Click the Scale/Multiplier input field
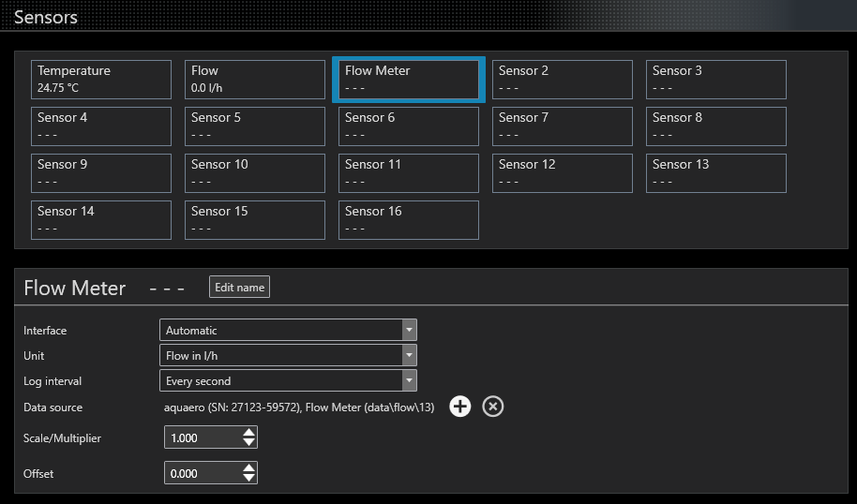 (x=203, y=437)
